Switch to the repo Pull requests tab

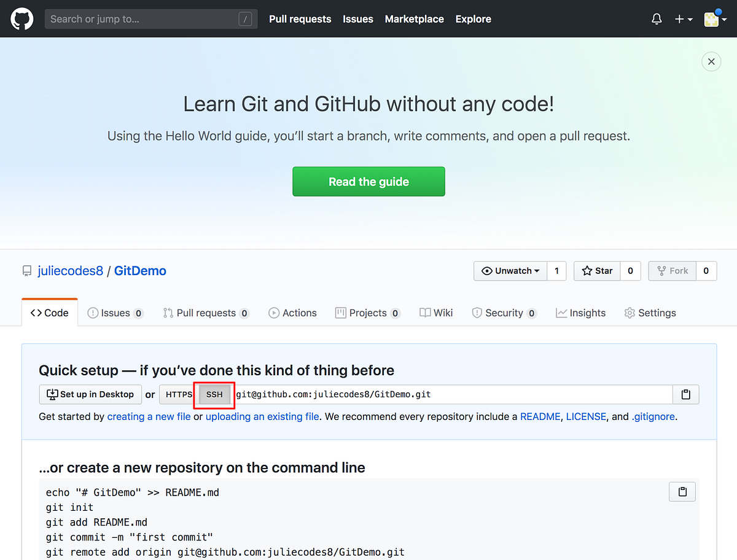click(x=206, y=313)
